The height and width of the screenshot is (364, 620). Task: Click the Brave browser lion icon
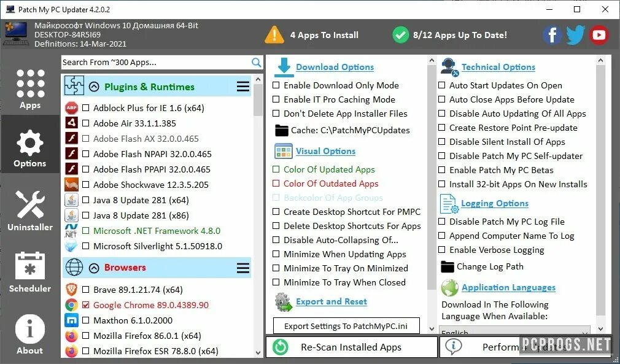(x=72, y=290)
